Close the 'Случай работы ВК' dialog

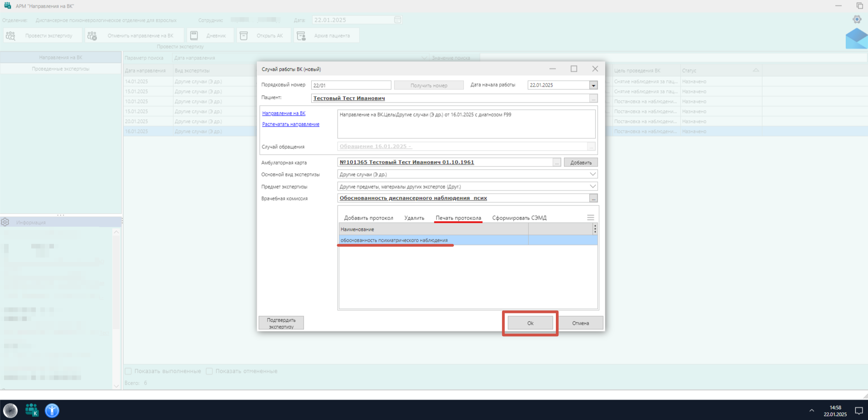click(x=595, y=69)
